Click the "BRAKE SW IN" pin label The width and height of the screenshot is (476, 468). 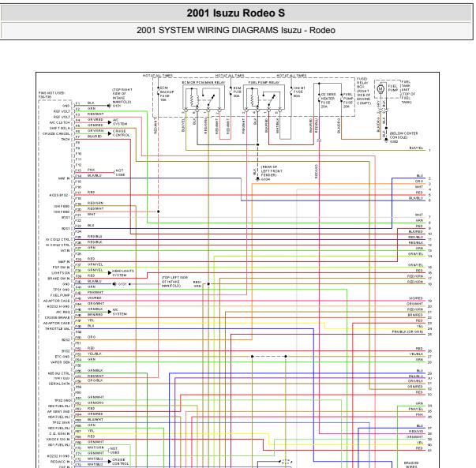(x=58, y=279)
